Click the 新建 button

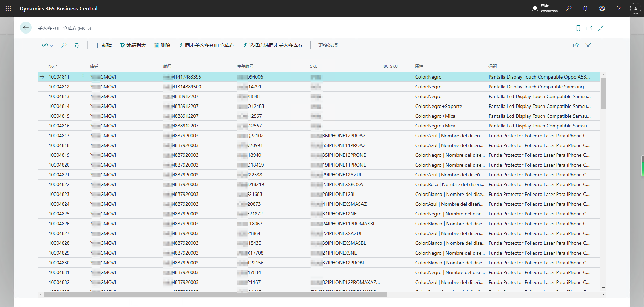tap(103, 45)
